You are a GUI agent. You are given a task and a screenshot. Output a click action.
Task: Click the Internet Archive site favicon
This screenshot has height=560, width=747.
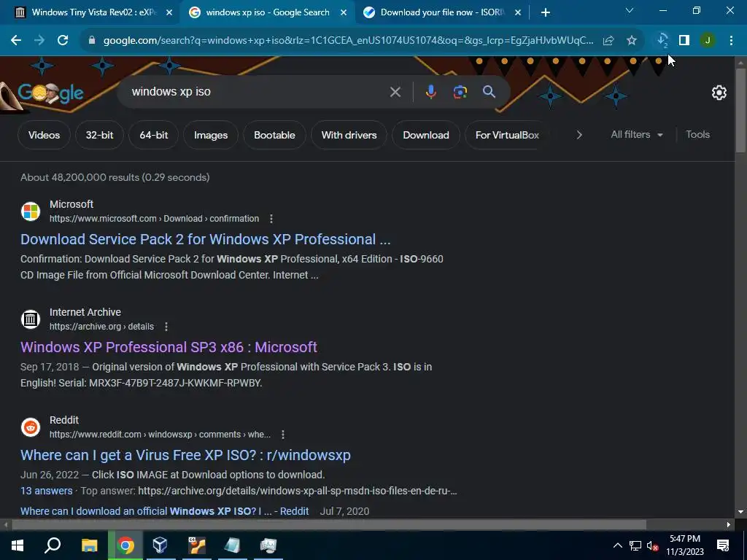pos(31,319)
